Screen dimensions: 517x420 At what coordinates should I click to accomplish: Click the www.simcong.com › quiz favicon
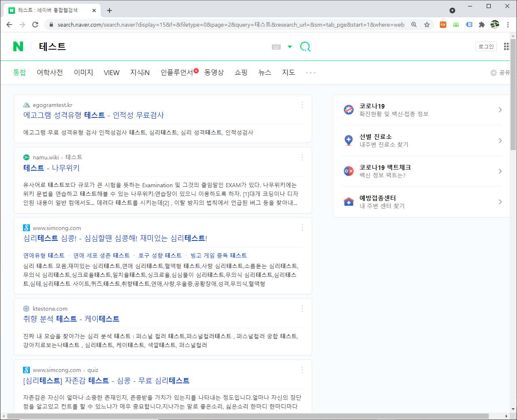point(27,370)
